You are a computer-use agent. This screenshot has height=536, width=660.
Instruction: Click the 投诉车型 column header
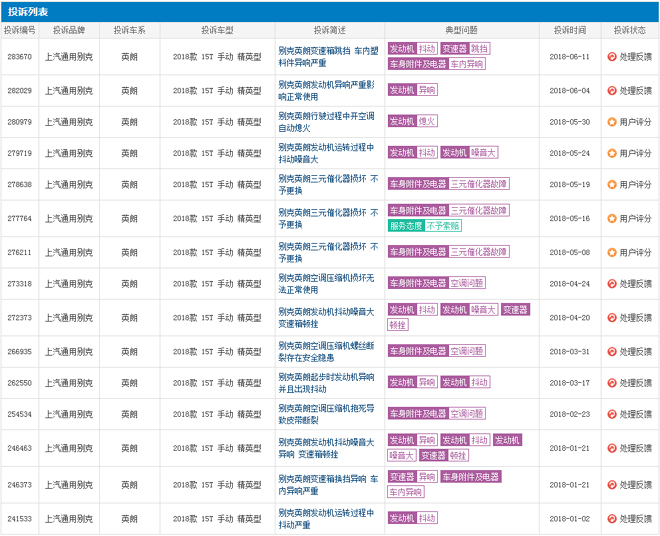pyautogui.click(x=217, y=30)
